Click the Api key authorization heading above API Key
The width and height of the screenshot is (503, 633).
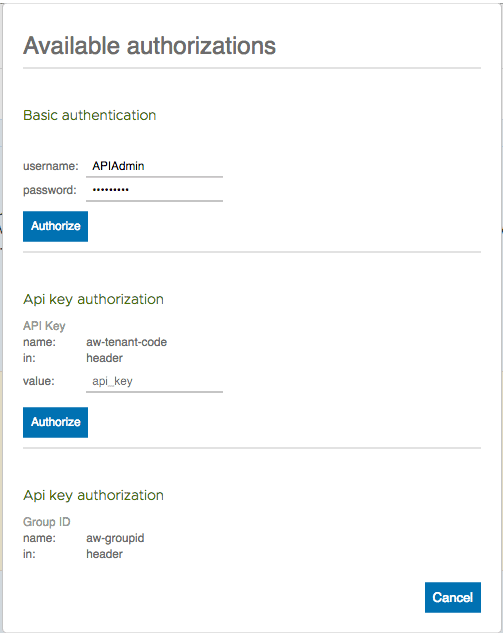93,300
